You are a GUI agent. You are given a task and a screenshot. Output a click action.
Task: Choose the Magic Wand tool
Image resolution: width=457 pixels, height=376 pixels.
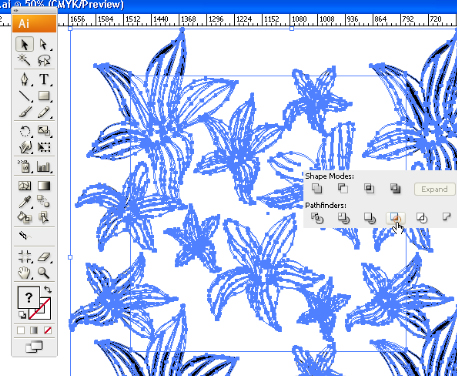[x=24, y=60]
